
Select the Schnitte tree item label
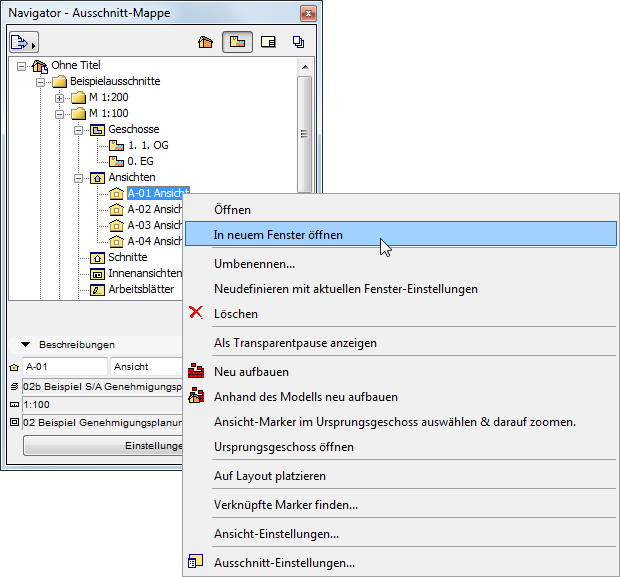128,257
